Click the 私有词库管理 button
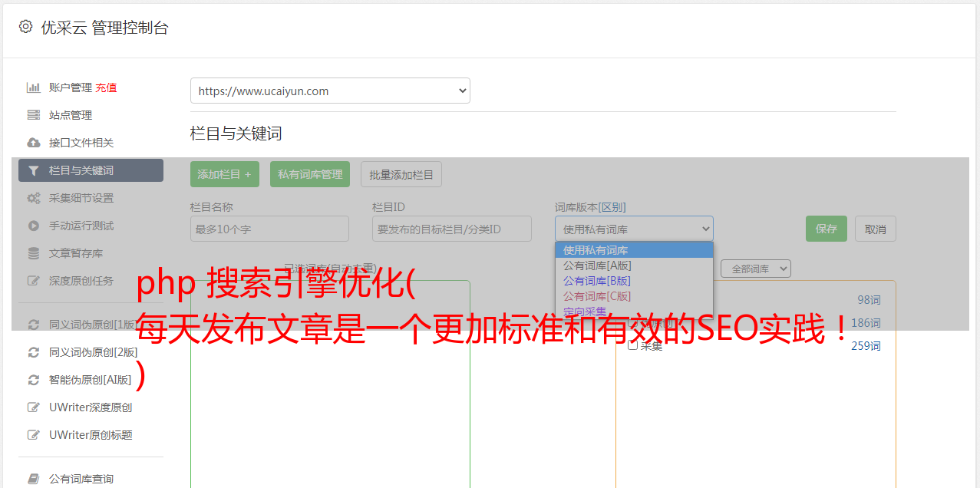980x488 pixels. (x=310, y=174)
